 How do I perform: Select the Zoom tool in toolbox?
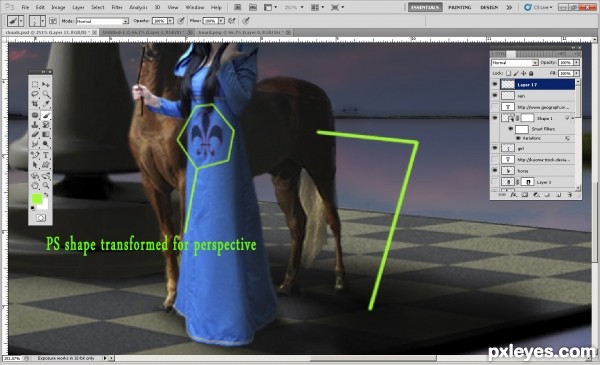pyautogui.click(x=46, y=186)
